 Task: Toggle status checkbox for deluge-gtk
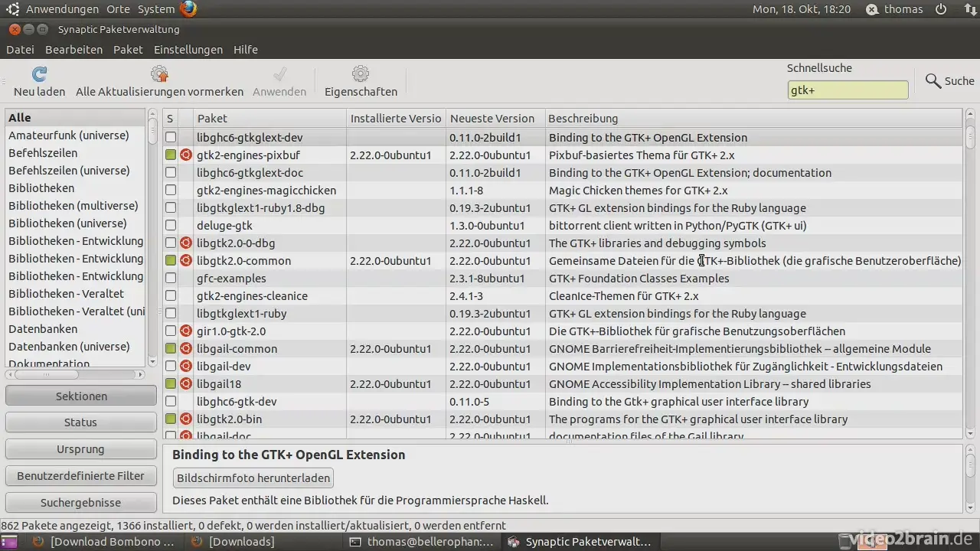click(x=171, y=226)
